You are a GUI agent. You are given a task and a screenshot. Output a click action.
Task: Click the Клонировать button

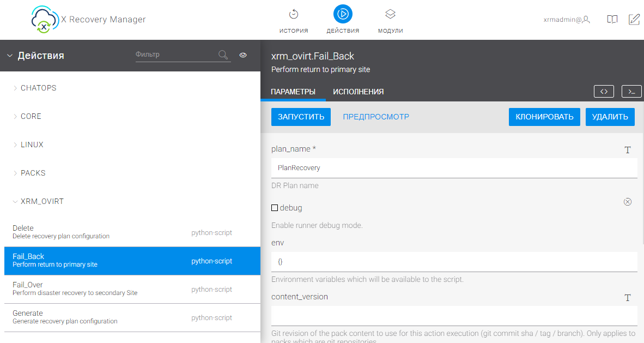544,117
